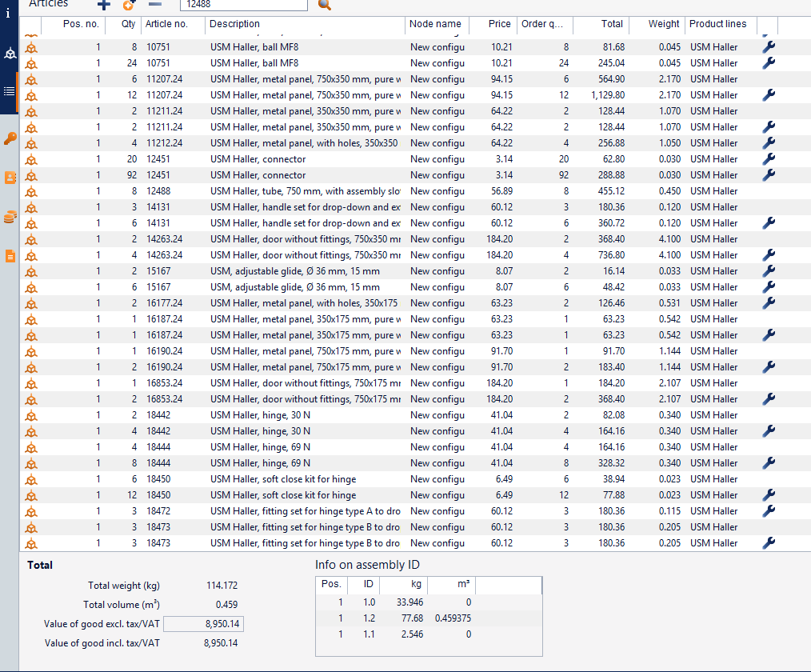The width and height of the screenshot is (811, 672).
Task: Sort by the Article no. column header
Action: tap(173, 24)
